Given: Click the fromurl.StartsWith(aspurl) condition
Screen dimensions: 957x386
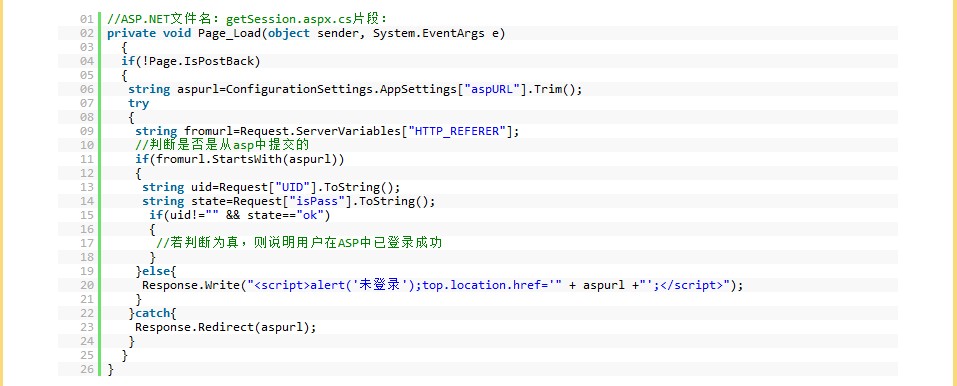Looking at the screenshot, I should pyautogui.click(x=240, y=159).
